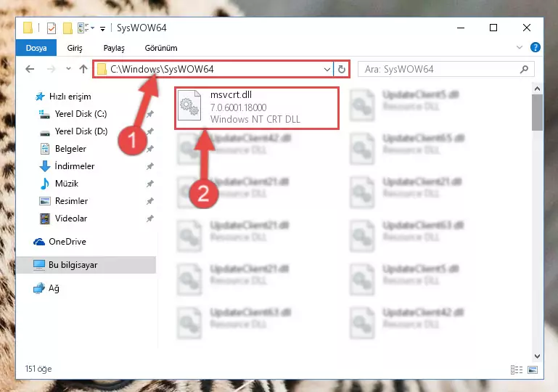Switch to the Görünüm ribbon tab
This screenshot has width=558, height=392.
click(161, 48)
